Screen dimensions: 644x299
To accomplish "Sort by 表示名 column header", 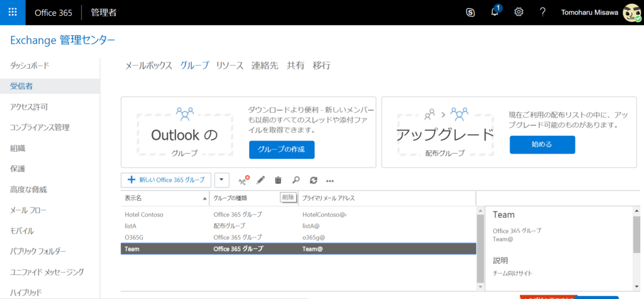I will (165, 198).
